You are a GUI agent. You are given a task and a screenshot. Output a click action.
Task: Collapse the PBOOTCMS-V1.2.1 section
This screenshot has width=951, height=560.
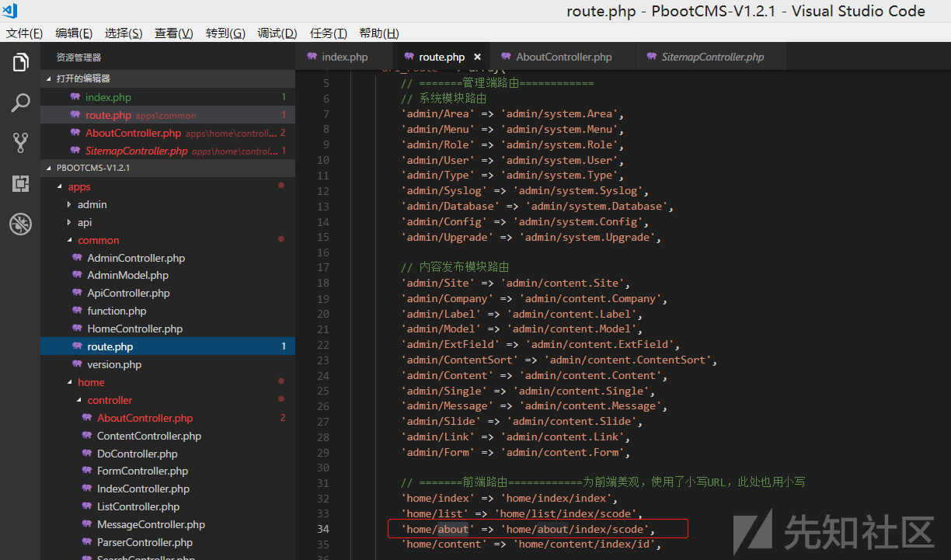(50, 168)
